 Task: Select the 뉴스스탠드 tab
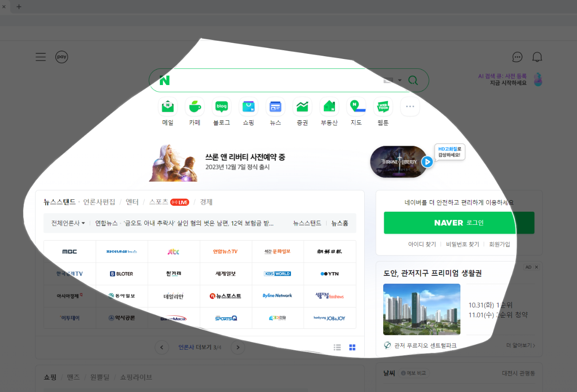coord(59,202)
